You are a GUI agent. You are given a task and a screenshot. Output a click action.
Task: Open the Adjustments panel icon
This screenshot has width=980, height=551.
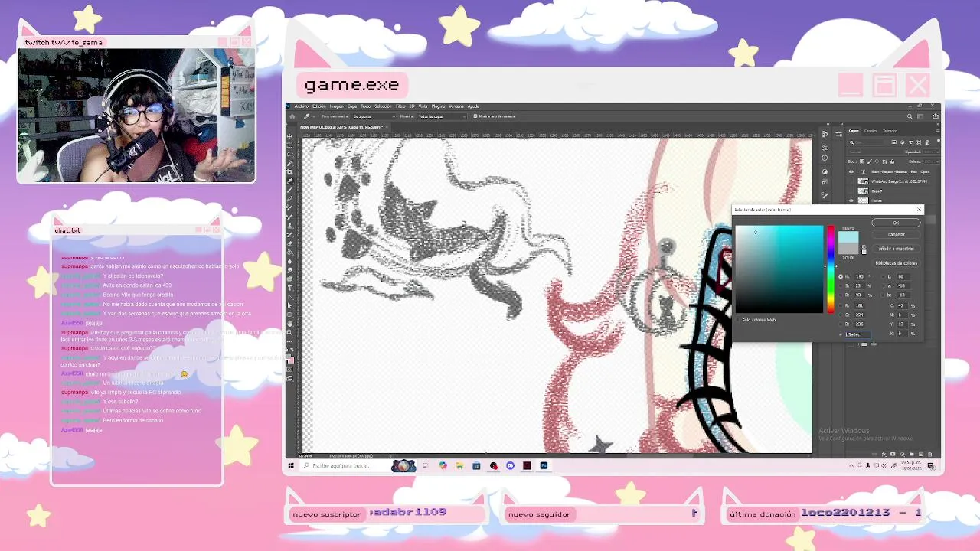825,171
